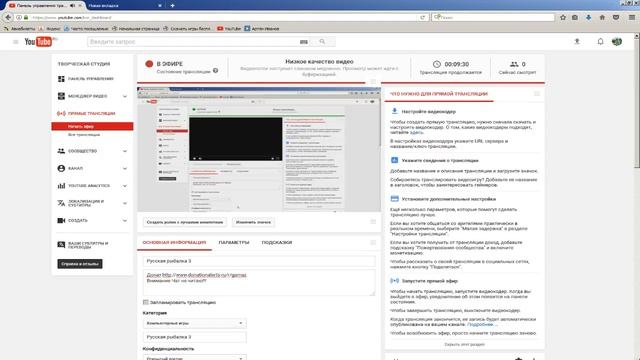Image resolution: width=640 pixels, height=360 pixels.
Task: Click the browser search box
Action: coord(493,18)
